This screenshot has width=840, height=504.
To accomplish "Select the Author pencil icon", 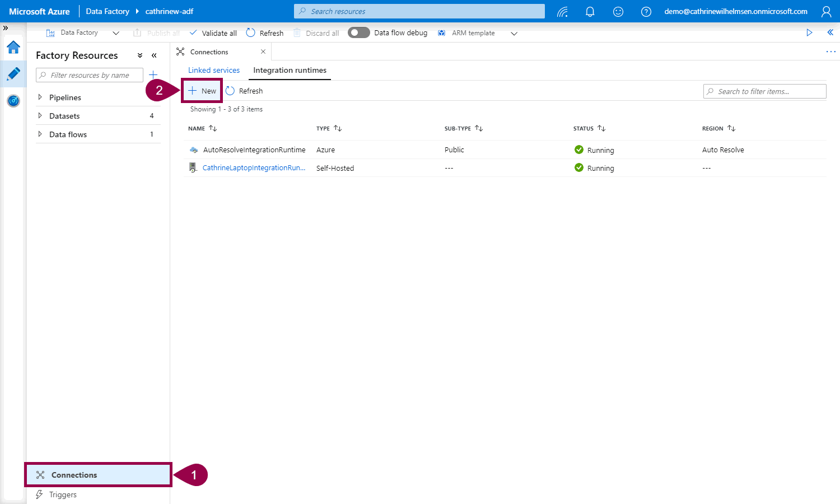I will 13,74.
